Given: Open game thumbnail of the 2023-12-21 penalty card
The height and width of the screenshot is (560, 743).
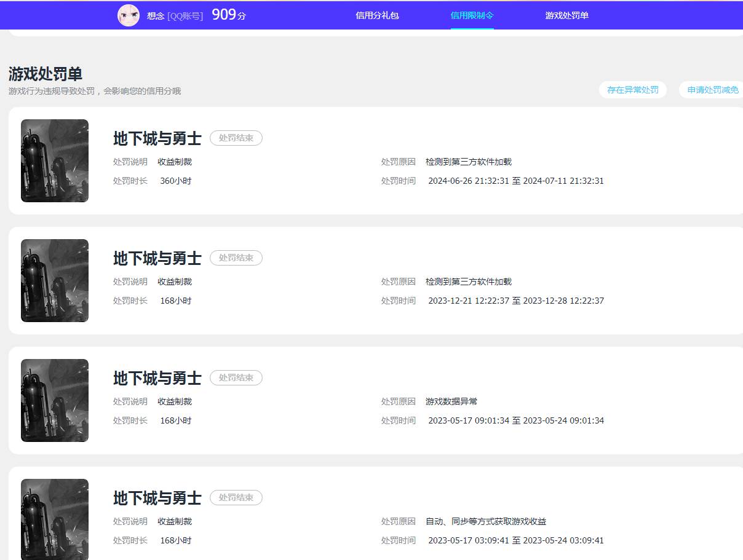Looking at the screenshot, I should (x=55, y=280).
